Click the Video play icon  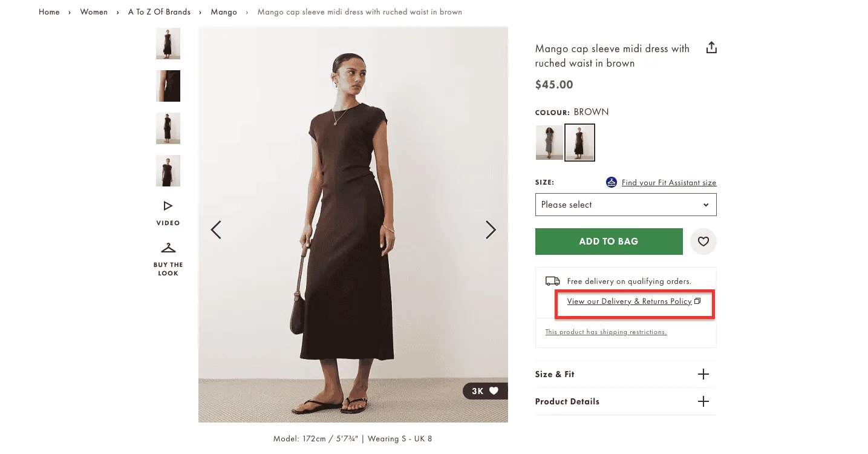click(x=168, y=205)
